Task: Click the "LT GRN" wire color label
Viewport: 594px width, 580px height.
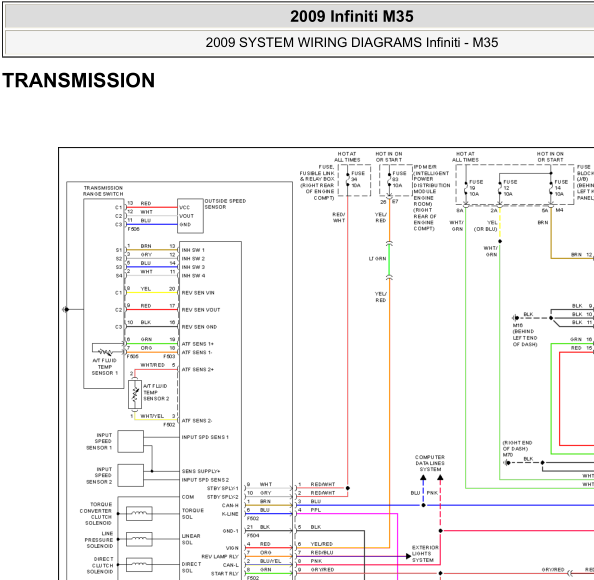Action: [x=377, y=259]
